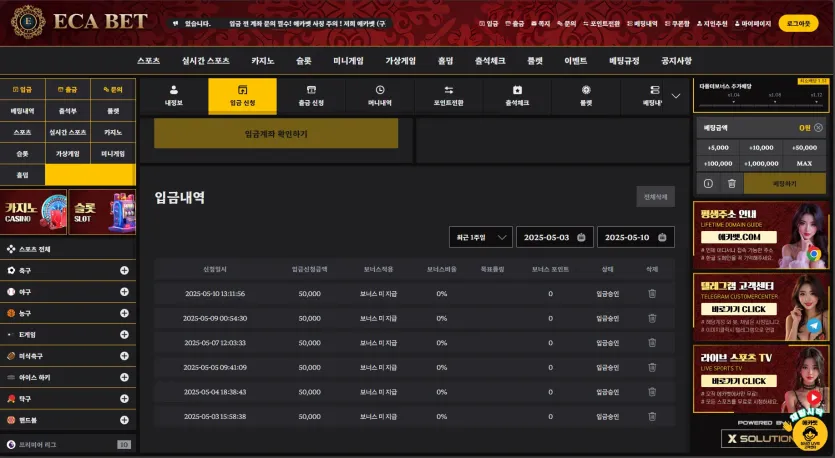Open 마이페이지 top link
The image size is (835, 458).
752,24
